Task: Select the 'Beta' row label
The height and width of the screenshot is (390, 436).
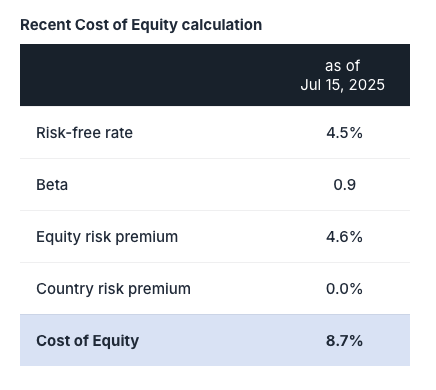Action: point(52,185)
